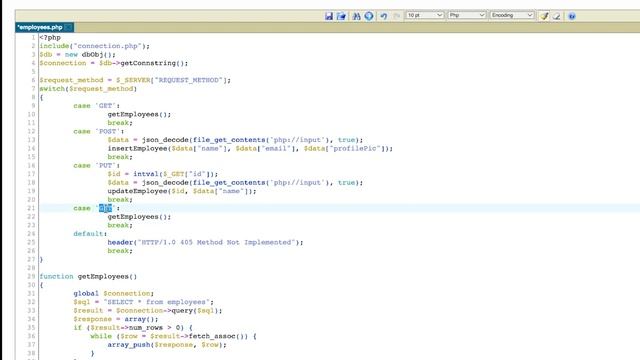Click the yellow brush clean-up icon

coord(544,16)
